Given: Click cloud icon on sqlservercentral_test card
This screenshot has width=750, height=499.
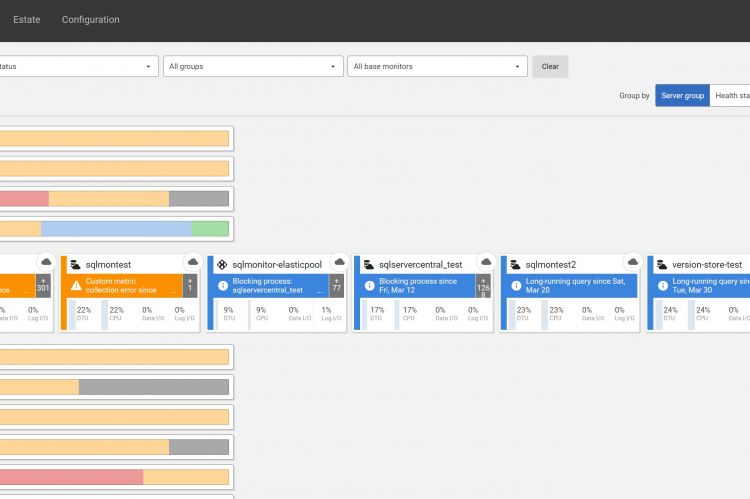Looking at the screenshot, I should [486, 262].
